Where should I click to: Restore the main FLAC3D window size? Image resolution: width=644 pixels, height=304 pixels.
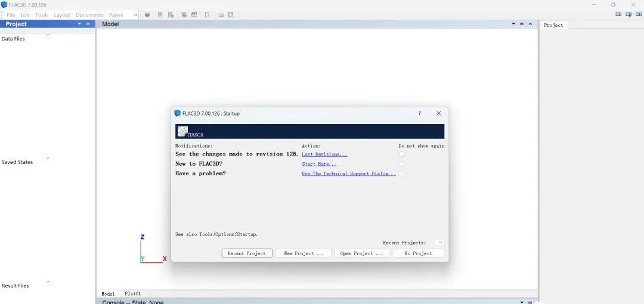[613, 5]
